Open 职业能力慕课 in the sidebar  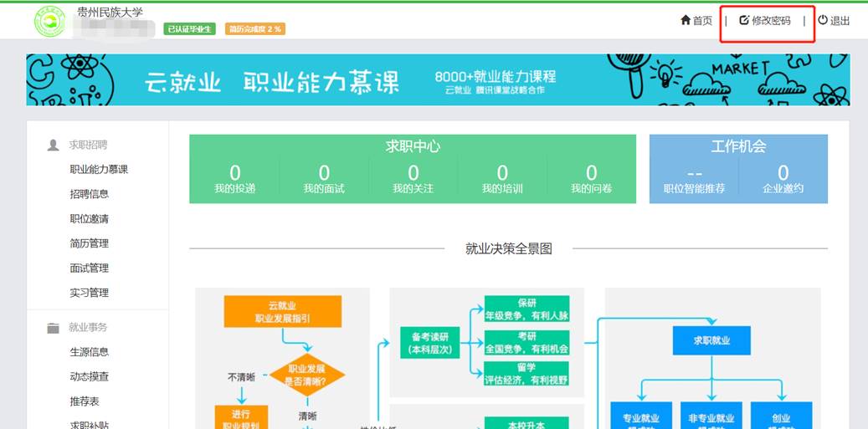[x=99, y=170]
